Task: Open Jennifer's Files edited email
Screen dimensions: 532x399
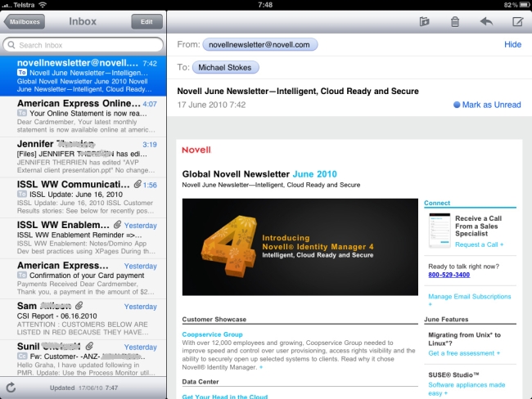Action: [x=83, y=157]
